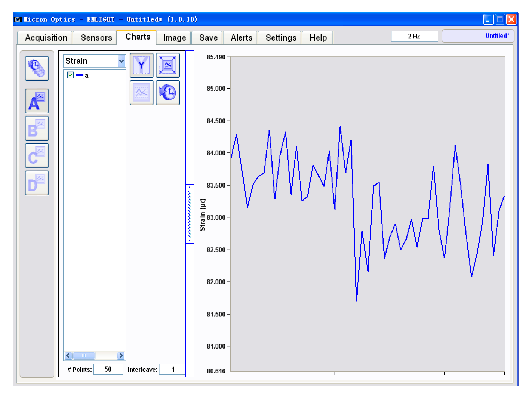Click the 2 Hz rate field
Screen dimensions: 532x399
(x=414, y=36)
